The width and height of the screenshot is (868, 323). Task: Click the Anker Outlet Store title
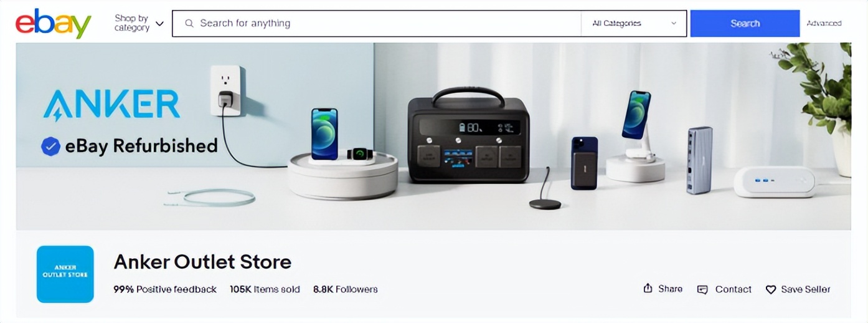pyautogui.click(x=202, y=261)
